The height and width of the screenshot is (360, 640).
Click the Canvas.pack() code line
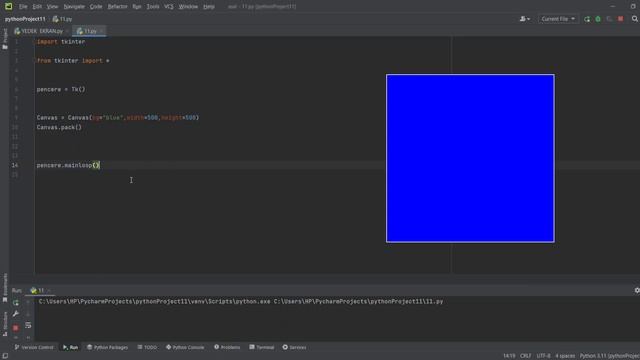[59, 127]
